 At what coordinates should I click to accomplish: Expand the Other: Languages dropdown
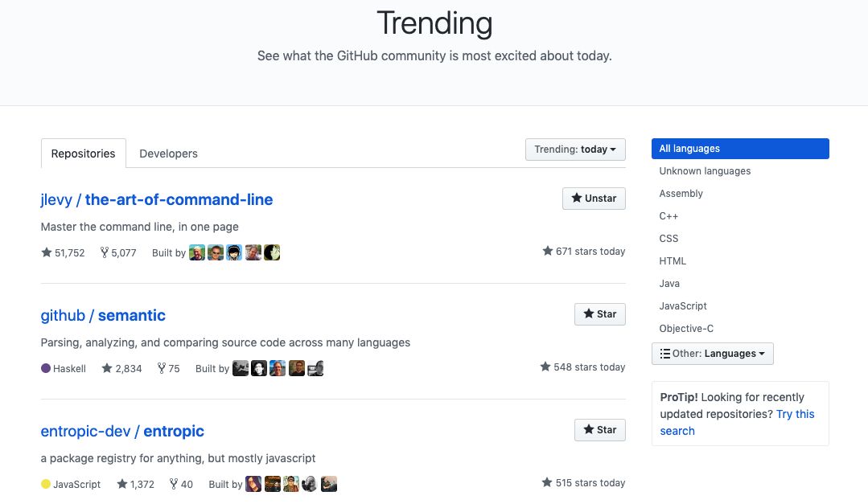pyautogui.click(x=712, y=354)
